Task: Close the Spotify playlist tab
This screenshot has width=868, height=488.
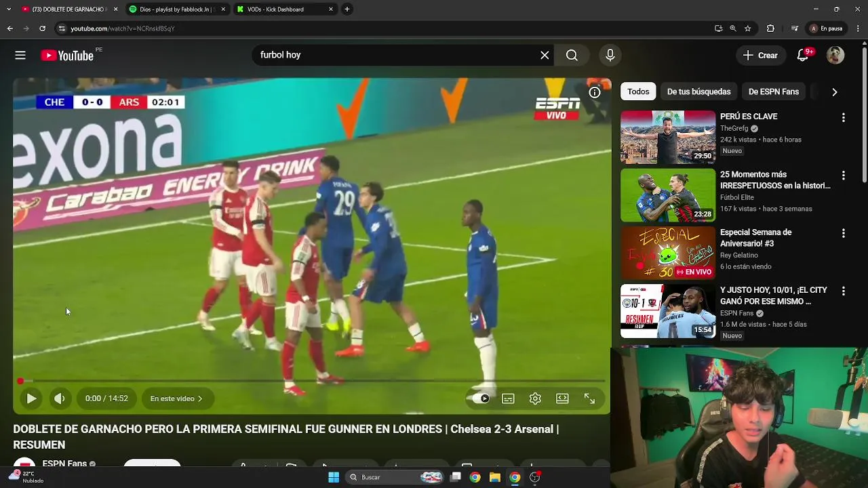Action: 223,9
